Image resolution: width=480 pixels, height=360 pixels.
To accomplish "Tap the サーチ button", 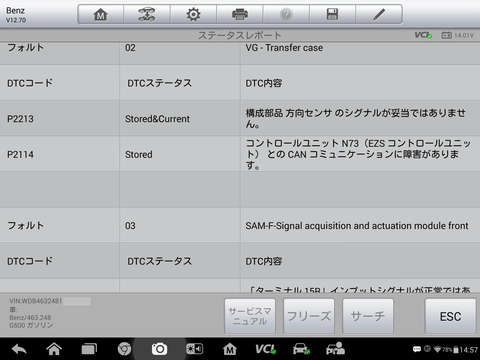I will point(368,316).
